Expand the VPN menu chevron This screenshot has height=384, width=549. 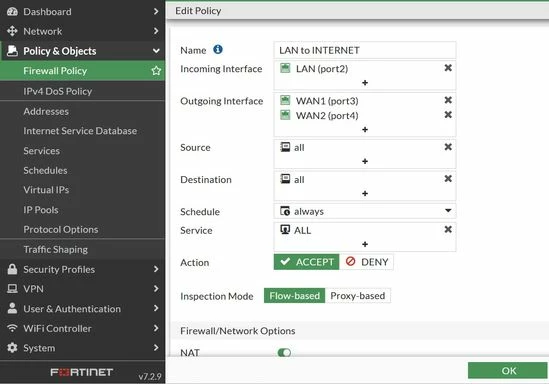point(156,289)
